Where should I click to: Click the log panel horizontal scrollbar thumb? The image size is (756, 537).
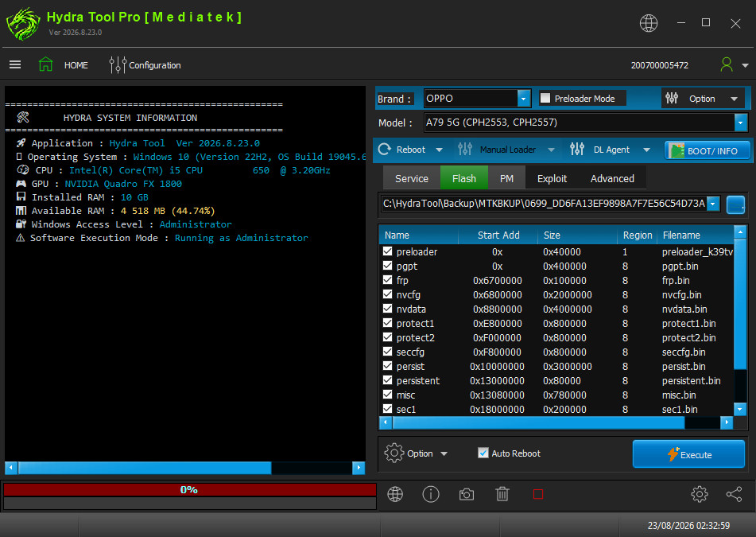point(145,468)
